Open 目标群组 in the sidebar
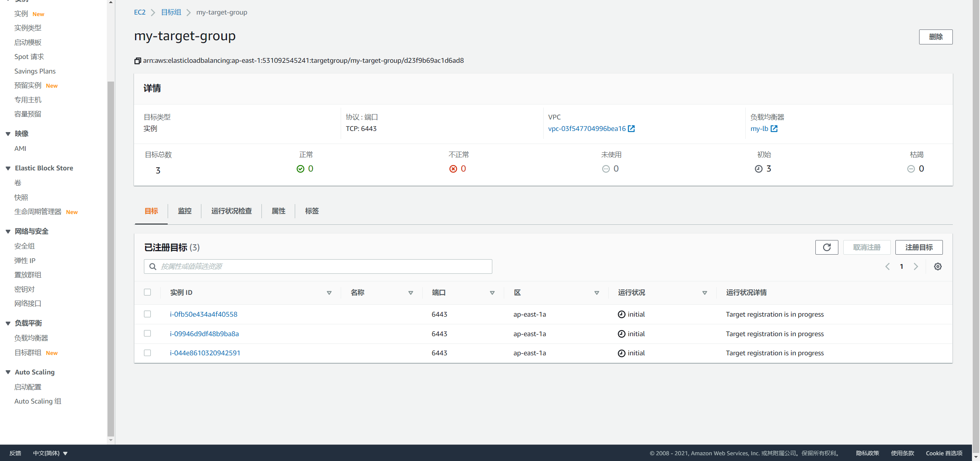The width and height of the screenshot is (980, 461). click(28, 353)
